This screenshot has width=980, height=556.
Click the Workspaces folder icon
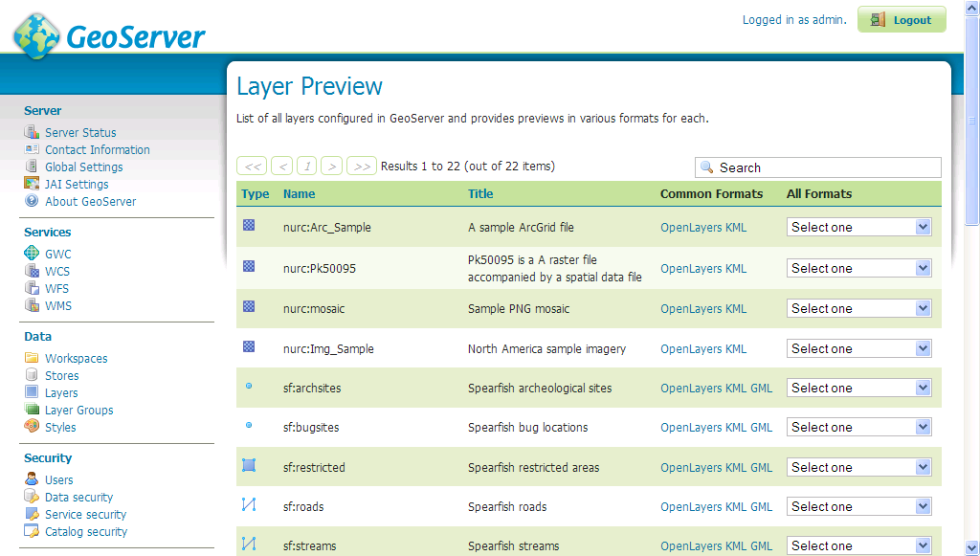(x=32, y=358)
